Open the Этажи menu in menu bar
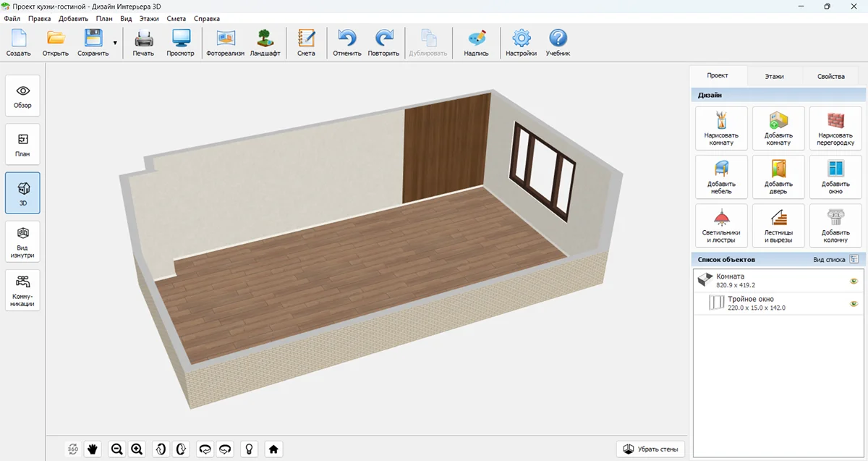 point(148,18)
